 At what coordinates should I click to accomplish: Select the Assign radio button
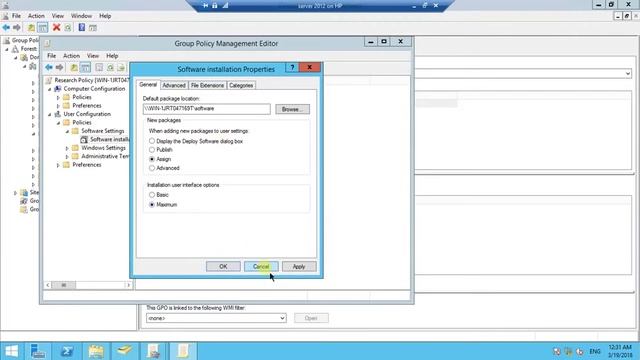(x=152, y=159)
